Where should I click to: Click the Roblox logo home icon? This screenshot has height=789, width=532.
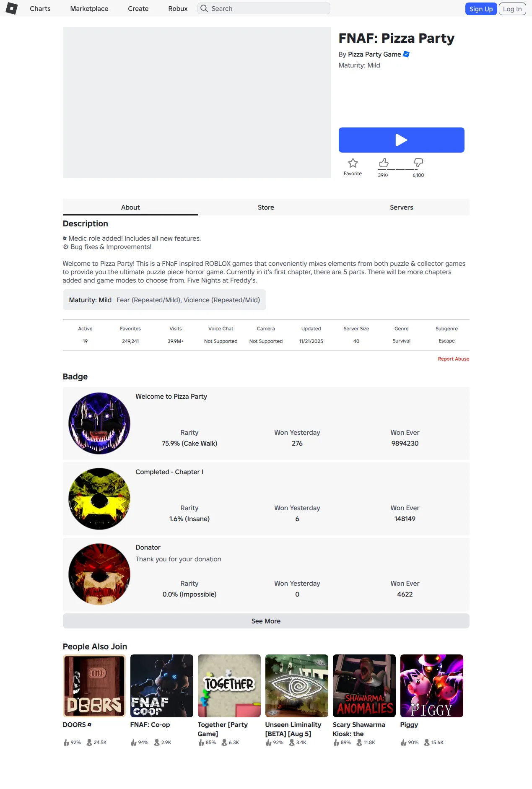(x=12, y=8)
